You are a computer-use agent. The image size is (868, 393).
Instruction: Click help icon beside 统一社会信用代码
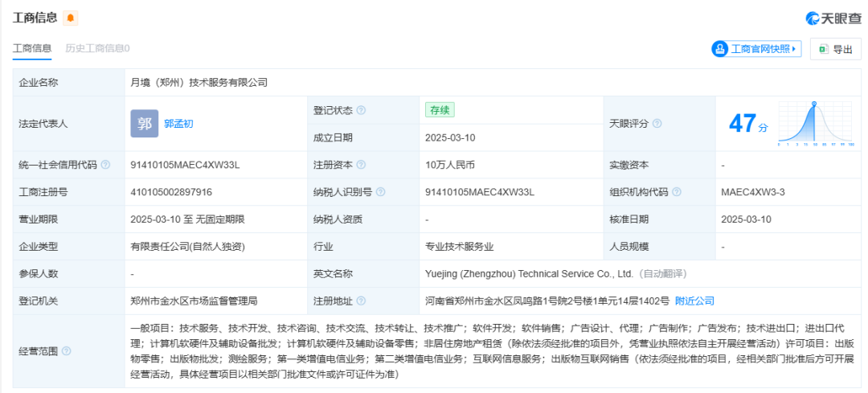tap(105, 165)
